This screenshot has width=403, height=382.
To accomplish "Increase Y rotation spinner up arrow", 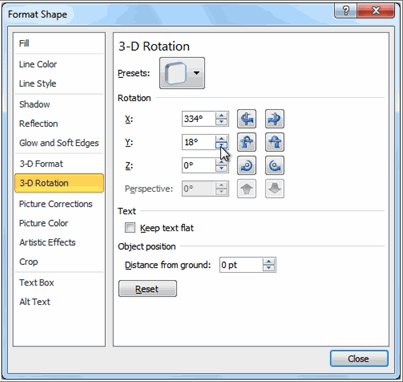I will point(221,139).
